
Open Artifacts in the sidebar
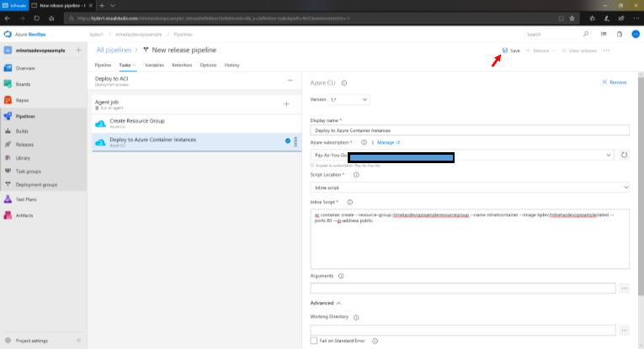(24, 215)
